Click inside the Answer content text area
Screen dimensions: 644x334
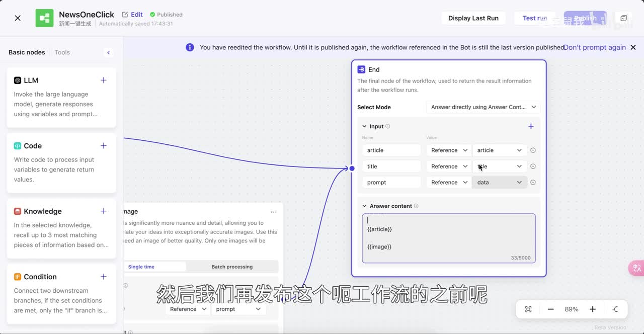[x=448, y=238]
